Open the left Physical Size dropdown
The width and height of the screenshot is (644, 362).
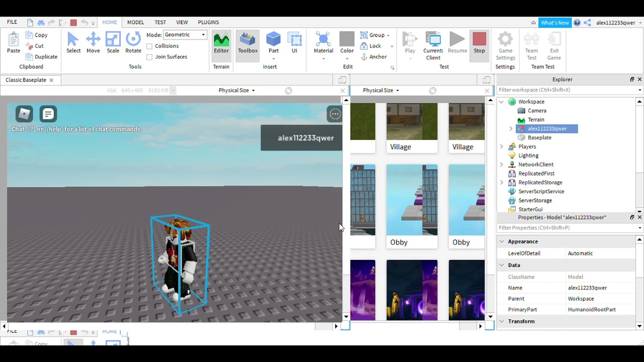click(236, 90)
